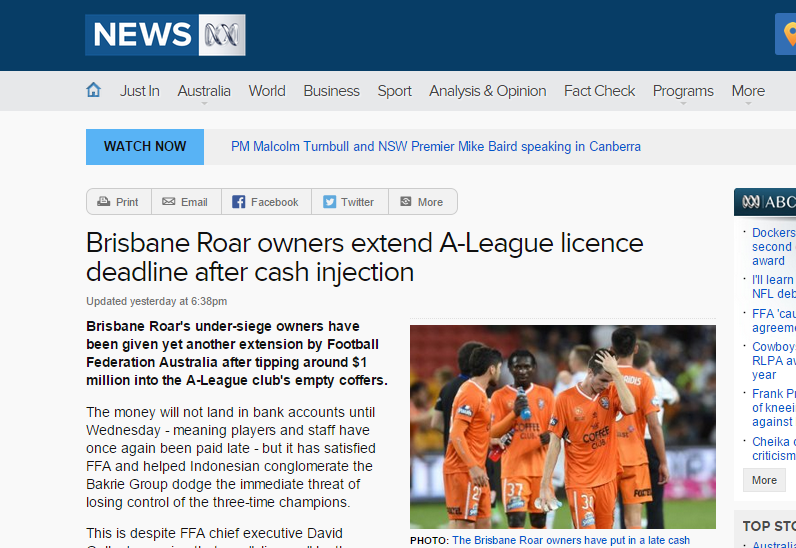Open the photo caption link about the Brisbane Roar owners
796x548 pixels.
tap(571, 540)
